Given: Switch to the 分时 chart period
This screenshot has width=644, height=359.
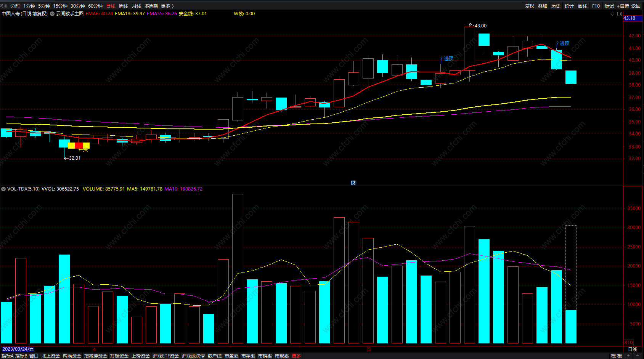Looking at the screenshot, I should [15, 6].
